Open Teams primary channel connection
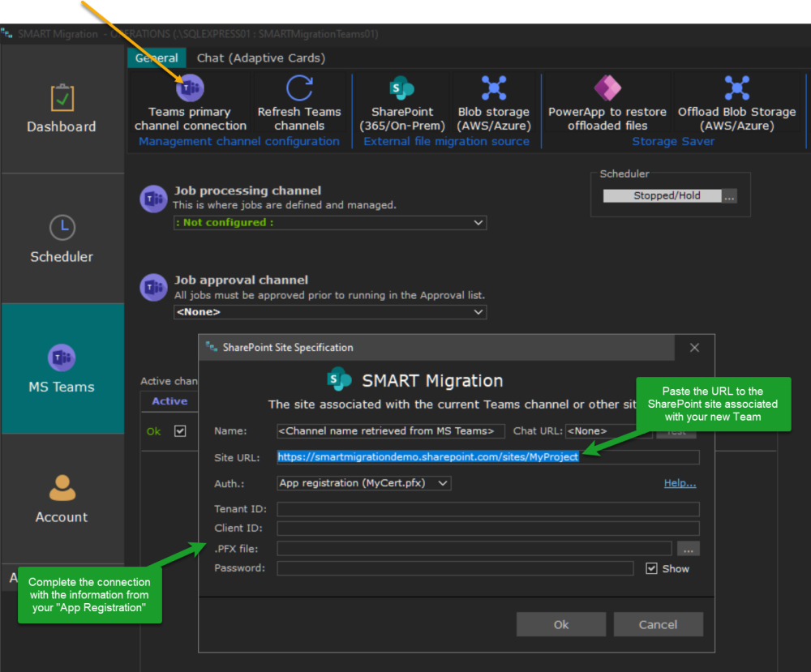 click(191, 103)
